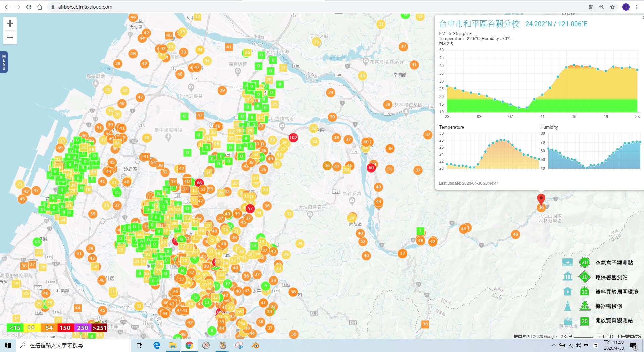Toggle the 機器需檢修 traffic cone filter icon
This screenshot has height=352, width=644.
(x=568, y=306)
